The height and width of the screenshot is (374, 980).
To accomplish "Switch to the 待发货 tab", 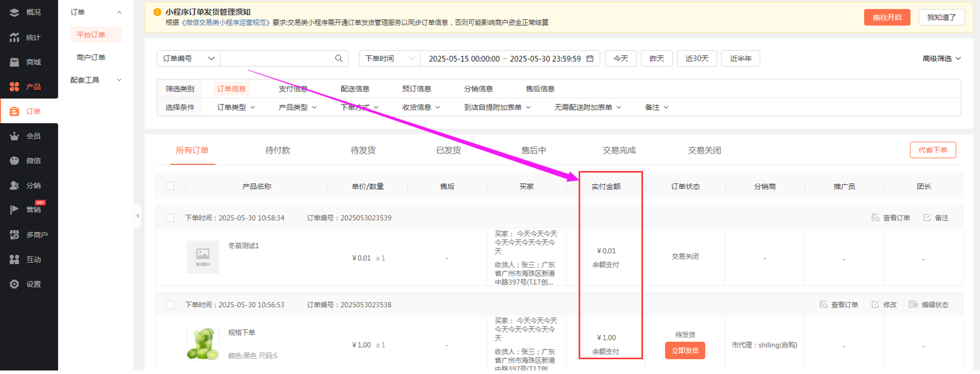I will pos(363,150).
